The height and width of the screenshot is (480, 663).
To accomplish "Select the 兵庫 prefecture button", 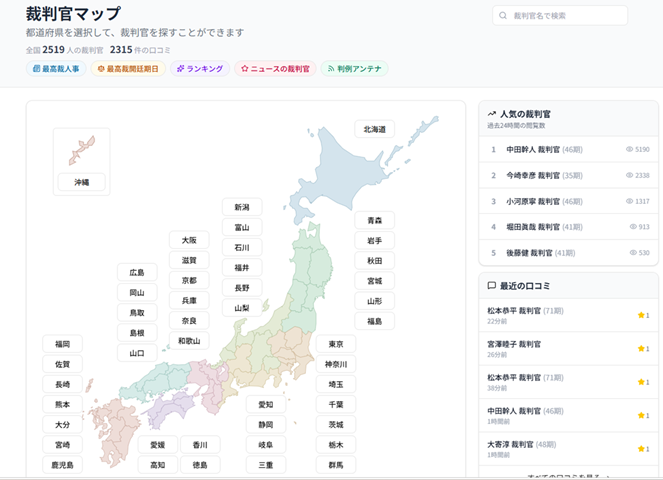I will (189, 301).
